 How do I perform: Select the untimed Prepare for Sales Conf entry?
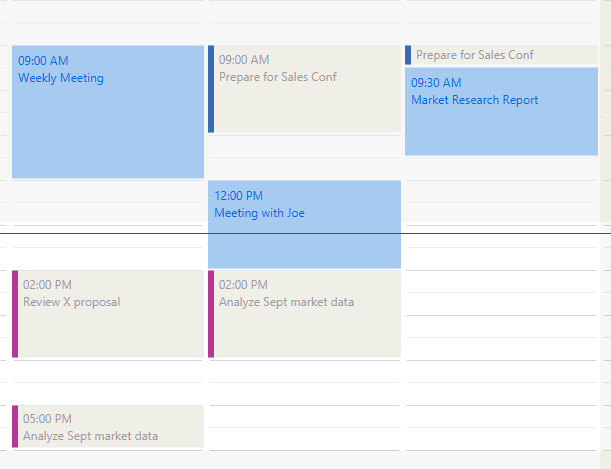click(x=500, y=55)
